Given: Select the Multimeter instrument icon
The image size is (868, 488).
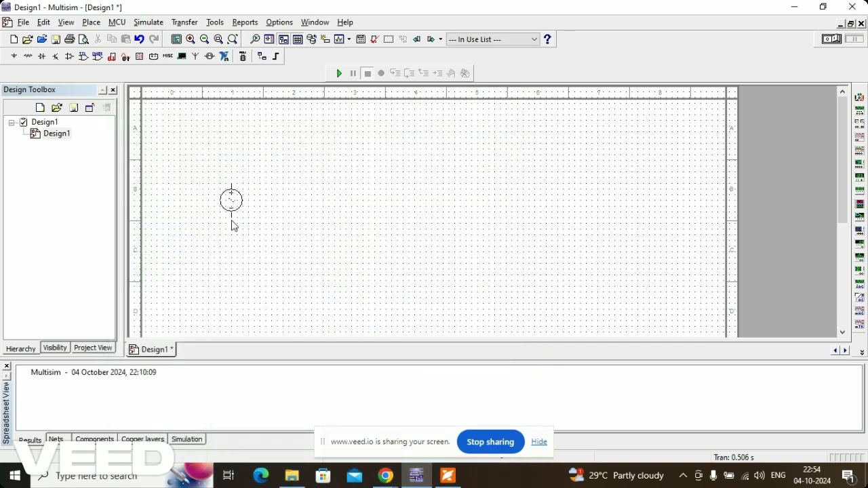Looking at the screenshot, I should pos(859,98).
